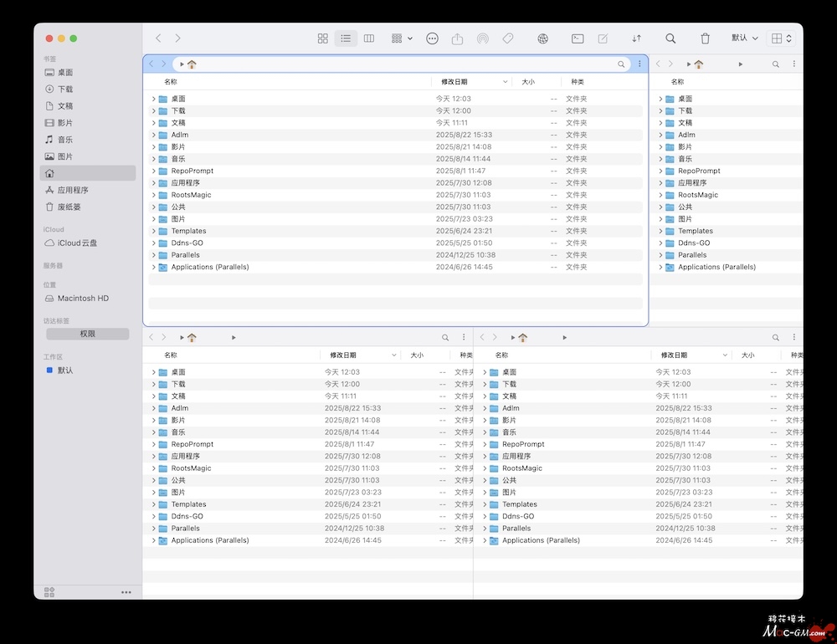Open 应用程序 in the sidebar
The height and width of the screenshot is (644, 837).
[88, 190]
